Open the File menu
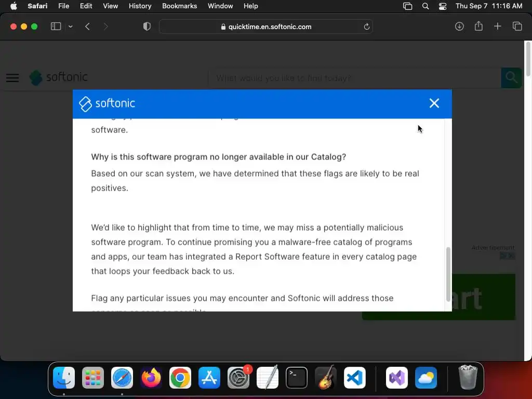Viewport: 532px width, 399px height. (63, 6)
